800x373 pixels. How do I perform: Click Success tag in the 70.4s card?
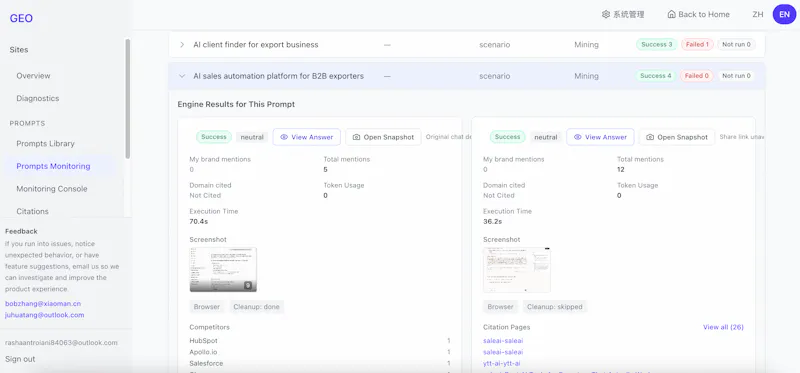[x=214, y=137]
